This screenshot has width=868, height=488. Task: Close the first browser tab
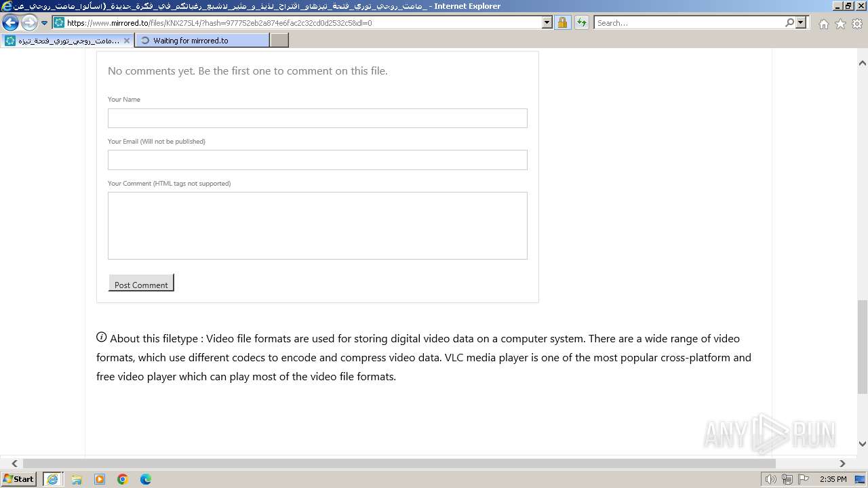[126, 41]
